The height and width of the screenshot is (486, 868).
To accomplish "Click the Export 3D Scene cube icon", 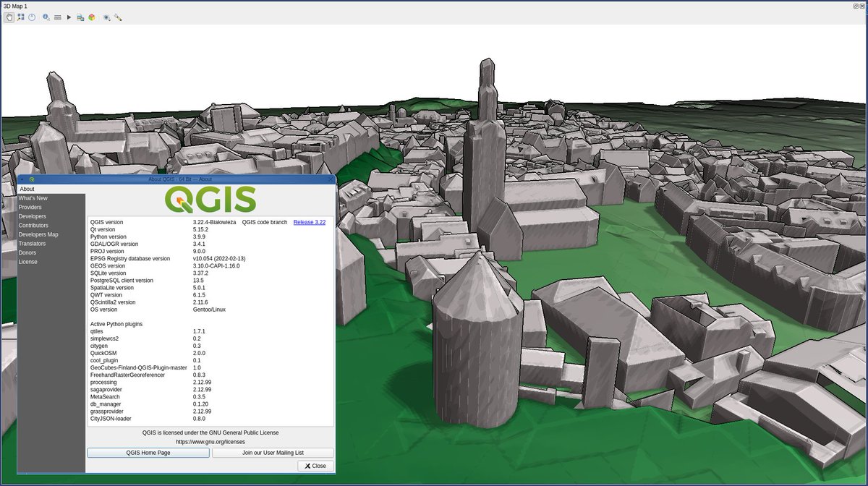I will (x=92, y=17).
